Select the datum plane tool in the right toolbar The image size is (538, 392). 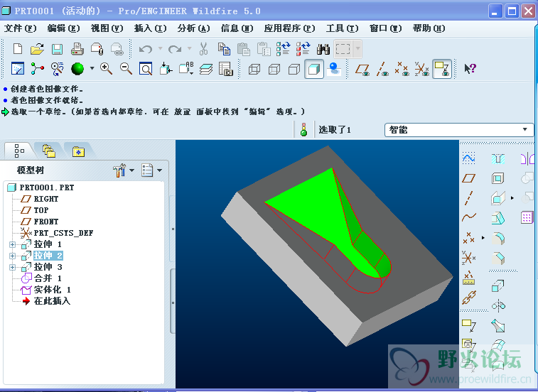[468, 178]
